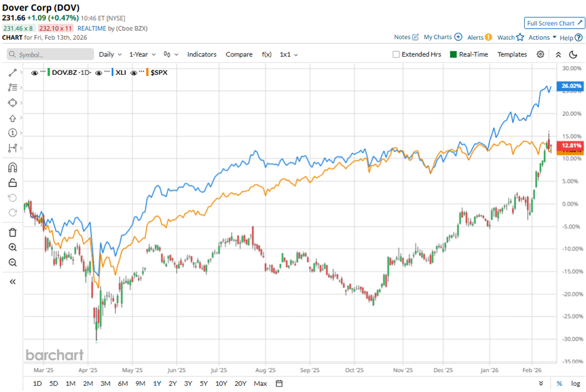This screenshot has height=392, width=586.
Task: Activate the magnet snap tool
Action: (x=12, y=167)
